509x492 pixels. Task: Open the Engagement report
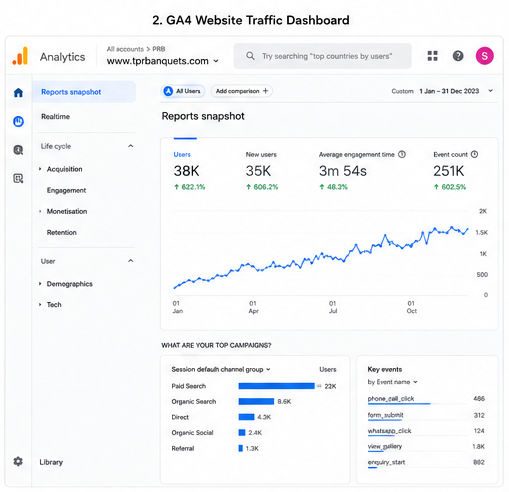coord(66,190)
